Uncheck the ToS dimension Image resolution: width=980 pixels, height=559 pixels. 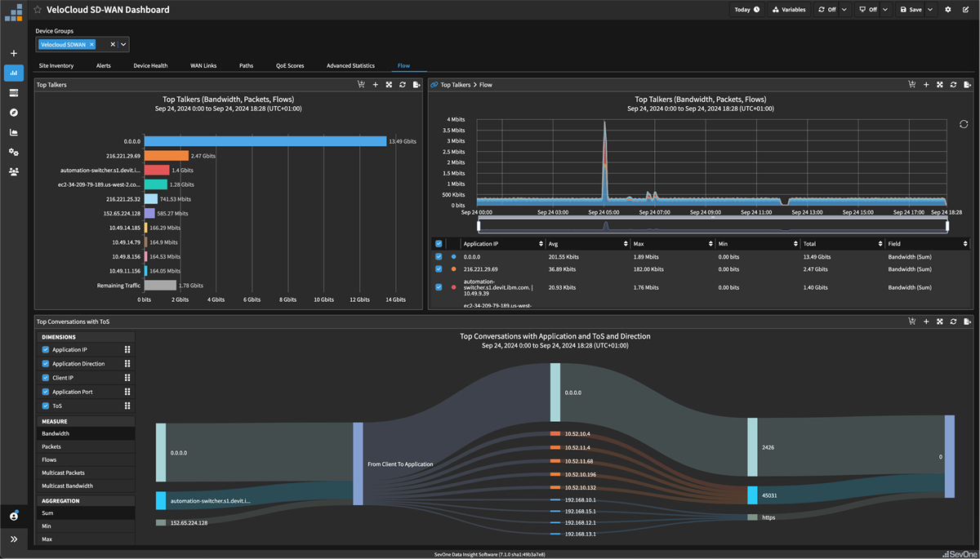[x=44, y=406]
